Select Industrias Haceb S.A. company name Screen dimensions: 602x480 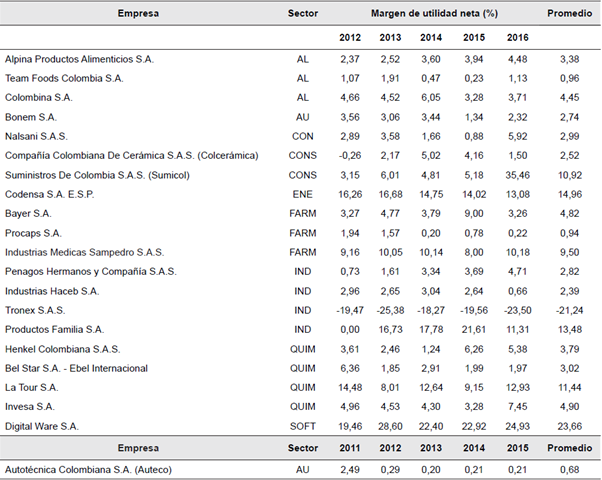pos(51,291)
